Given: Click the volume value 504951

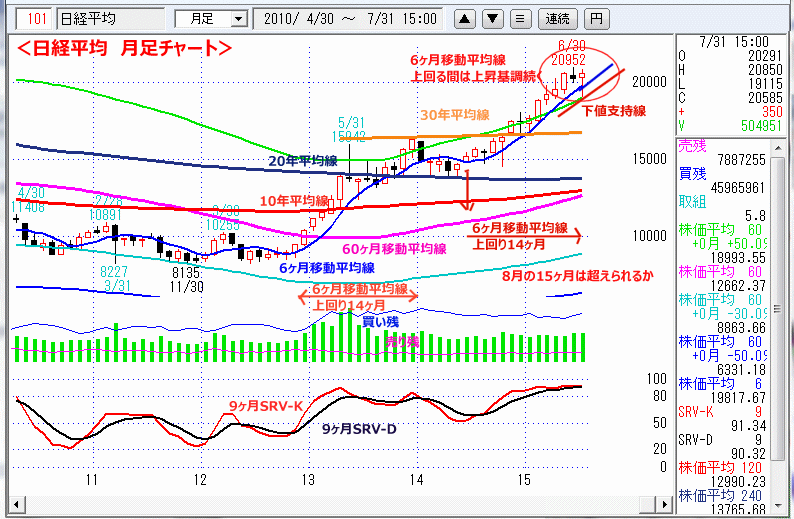Looking at the screenshot, I should (x=762, y=126).
